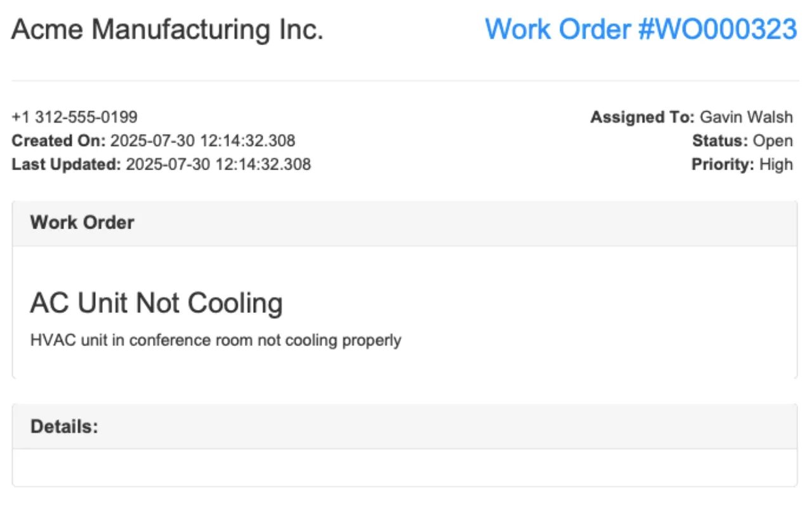Click the divider line below the company header
The height and width of the screenshot is (508, 812).
(x=405, y=81)
